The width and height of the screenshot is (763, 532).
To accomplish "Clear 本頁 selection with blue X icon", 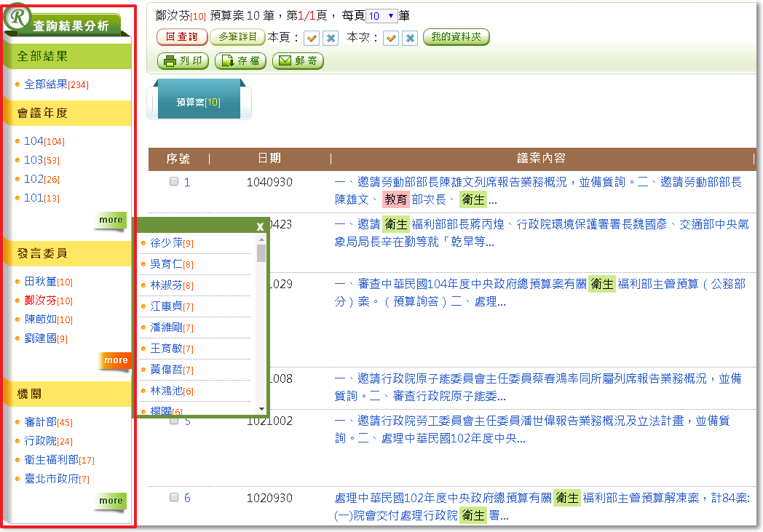I will pyautogui.click(x=331, y=38).
